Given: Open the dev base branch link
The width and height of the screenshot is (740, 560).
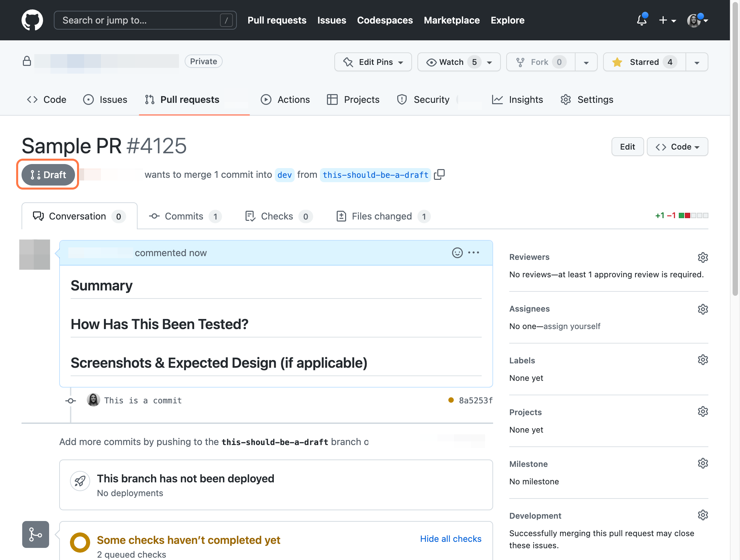Looking at the screenshot, I should [285, 175].
